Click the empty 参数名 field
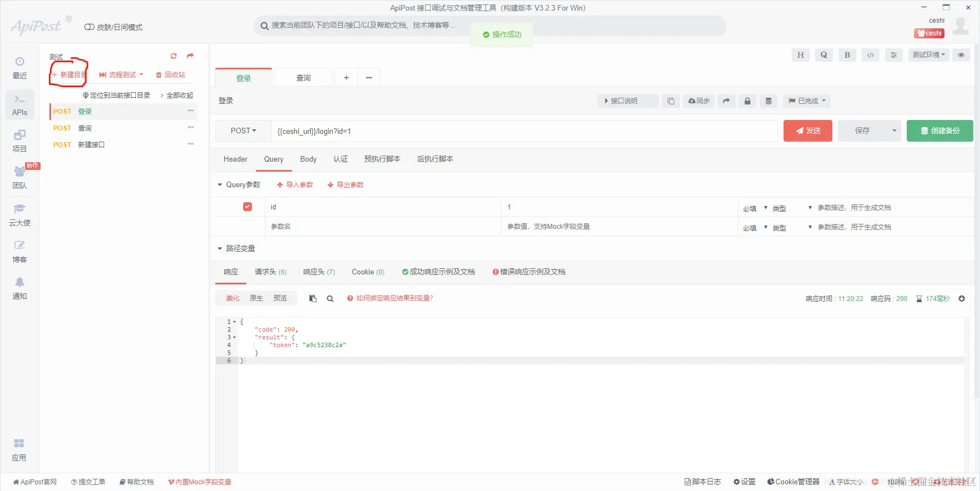The image size is (980, 491). 383,227
